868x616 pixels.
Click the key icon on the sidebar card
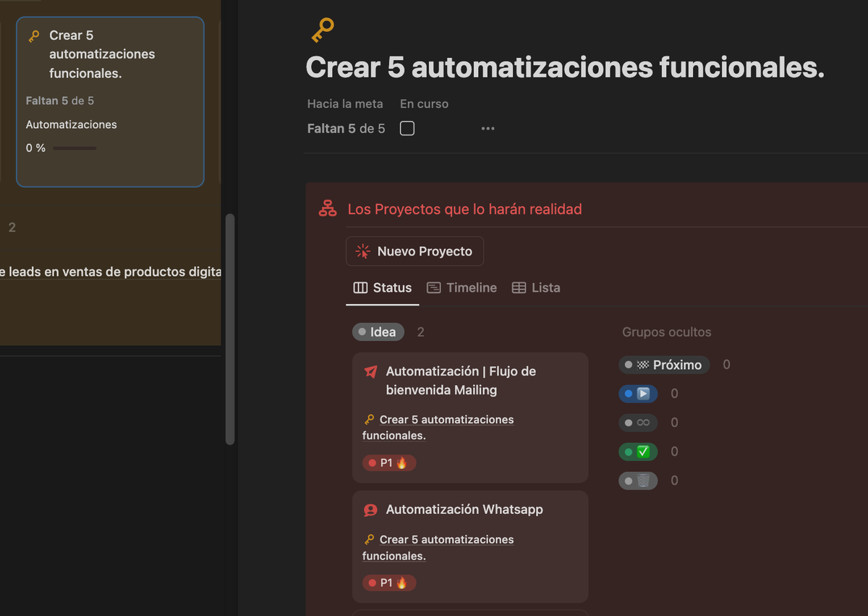(x=34, y=36)
